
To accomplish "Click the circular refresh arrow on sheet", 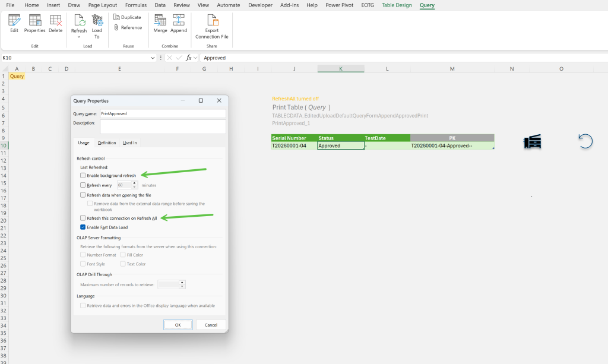I will click(x=585, y=141).
